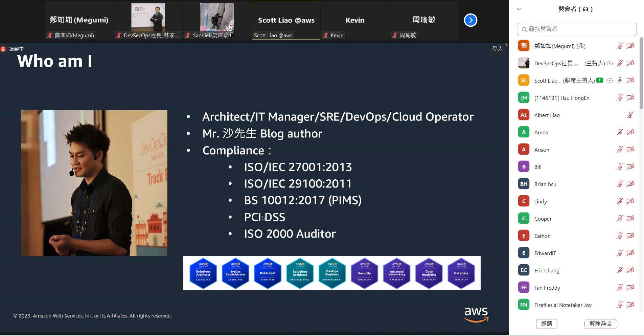644x336 pixels.
Task: Click Fireflies.ai Notetaker Joy's avatar icon
Action: [x=524, y=305]
